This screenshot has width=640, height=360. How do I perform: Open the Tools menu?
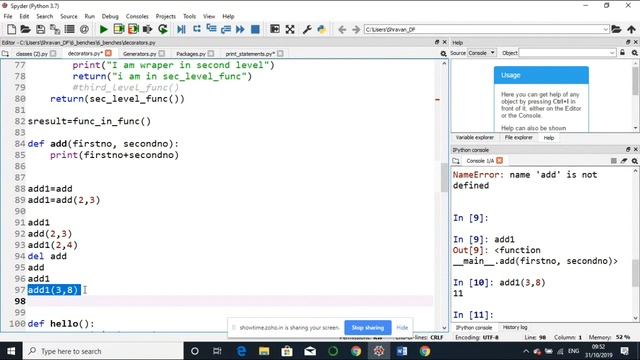[189, 16]
